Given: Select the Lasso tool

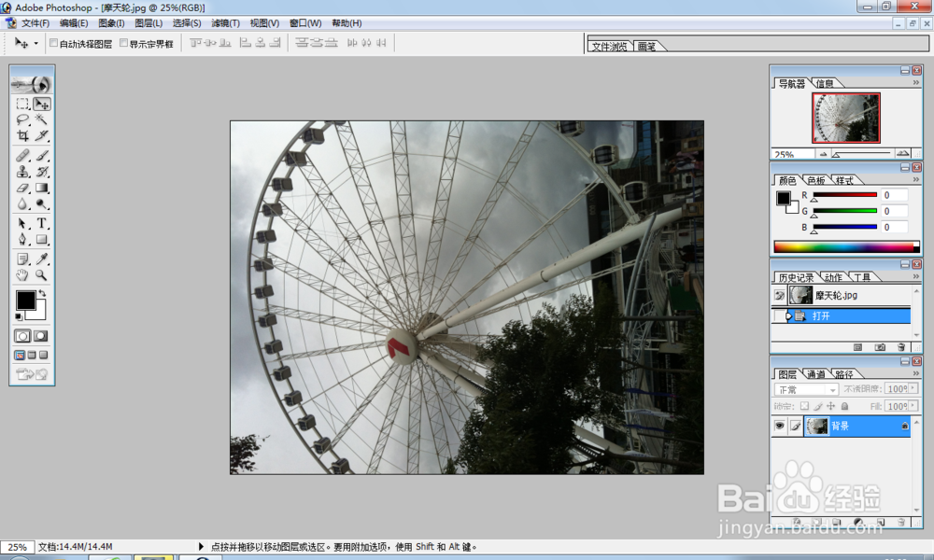Looking at the screenshot, I should [x=23, y=119].
